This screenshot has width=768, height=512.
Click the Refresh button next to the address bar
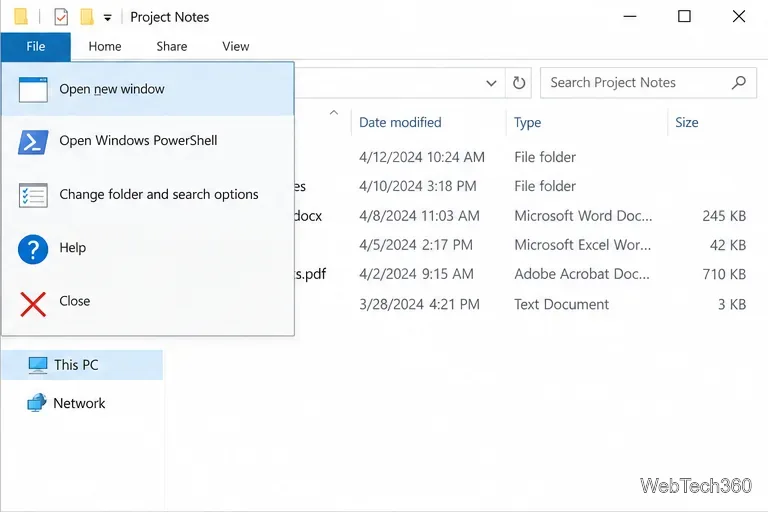pyautogui.click(x=519, y=83)
